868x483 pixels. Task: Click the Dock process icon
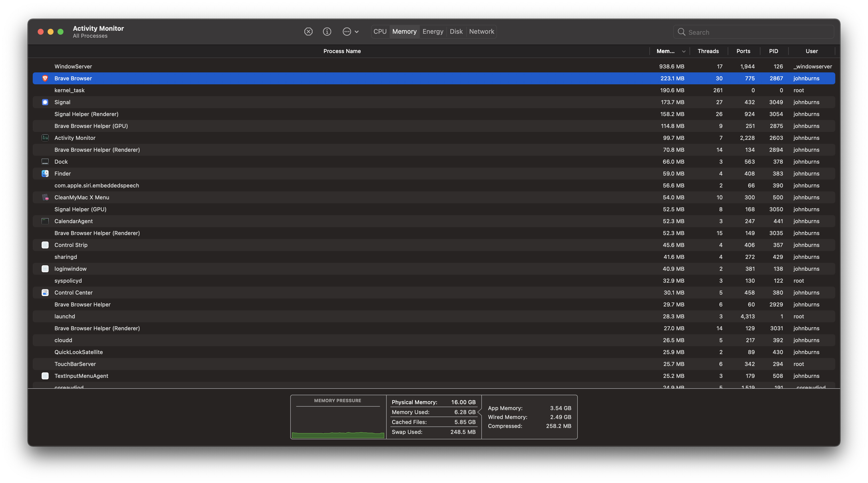(45, 162)
